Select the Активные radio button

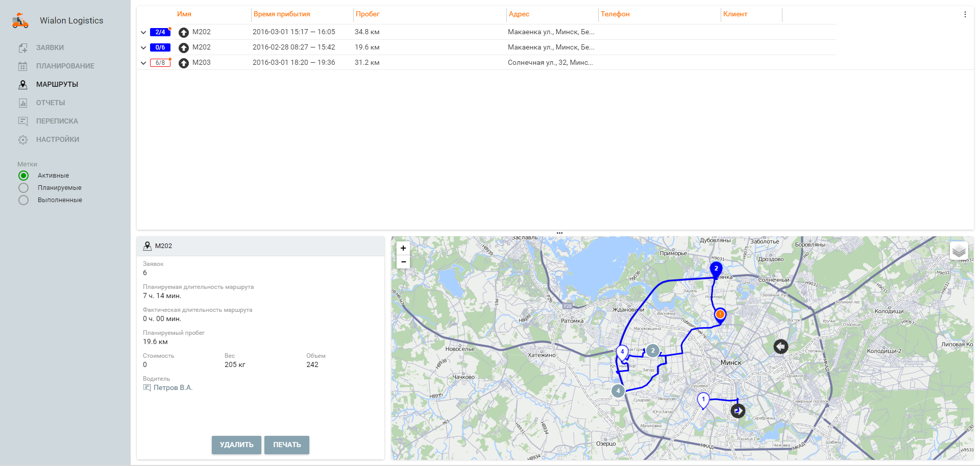(x=23, y=176)
